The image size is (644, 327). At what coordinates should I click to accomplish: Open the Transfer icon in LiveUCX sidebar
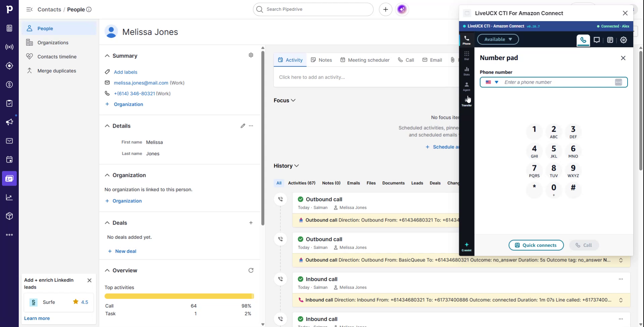[x=467, y=101]
